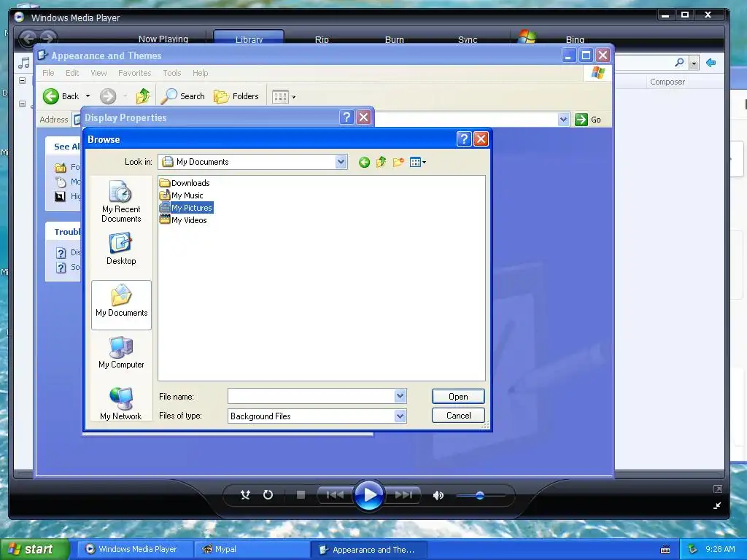Screen dimensions: 747x560
Task: Expand the Files of type dropdown
Action: point(400,416)
